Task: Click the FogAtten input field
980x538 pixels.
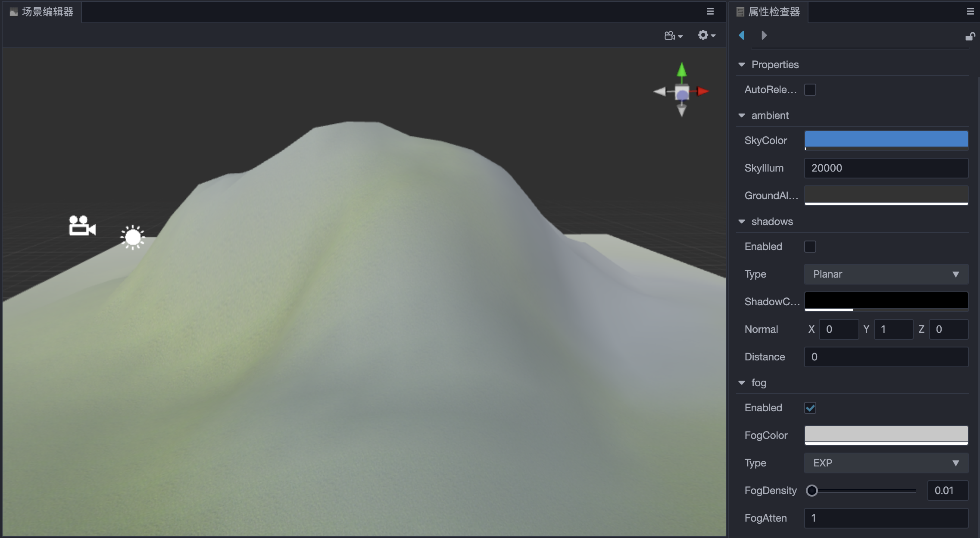Action: coord(886,518)
